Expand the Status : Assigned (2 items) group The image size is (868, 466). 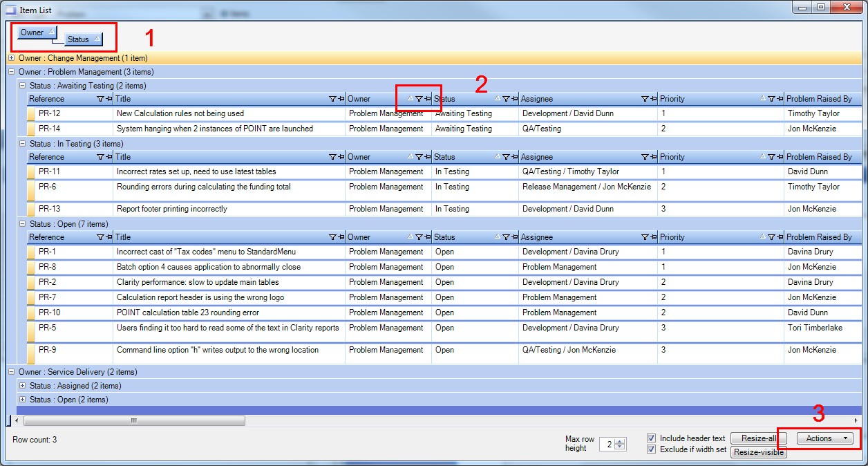22,386
